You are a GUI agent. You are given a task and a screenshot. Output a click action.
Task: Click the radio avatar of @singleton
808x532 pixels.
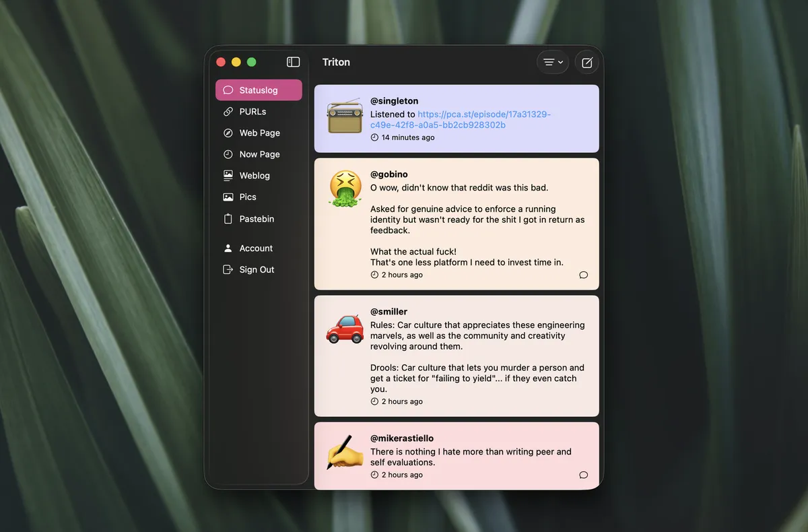point(345,116)
